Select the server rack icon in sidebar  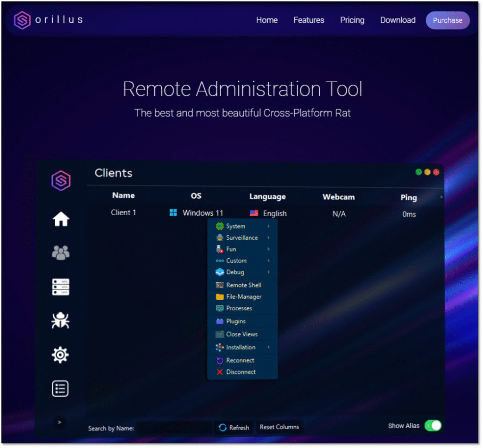61,287
